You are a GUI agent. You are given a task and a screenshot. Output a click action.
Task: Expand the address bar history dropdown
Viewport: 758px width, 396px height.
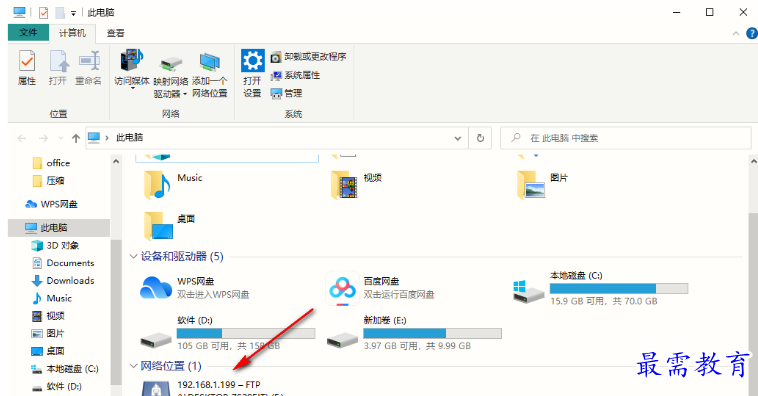coord(458,138)
